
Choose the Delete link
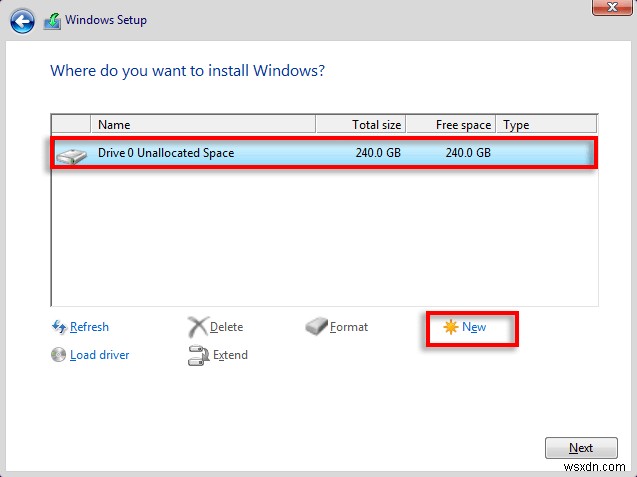(226, 327)
